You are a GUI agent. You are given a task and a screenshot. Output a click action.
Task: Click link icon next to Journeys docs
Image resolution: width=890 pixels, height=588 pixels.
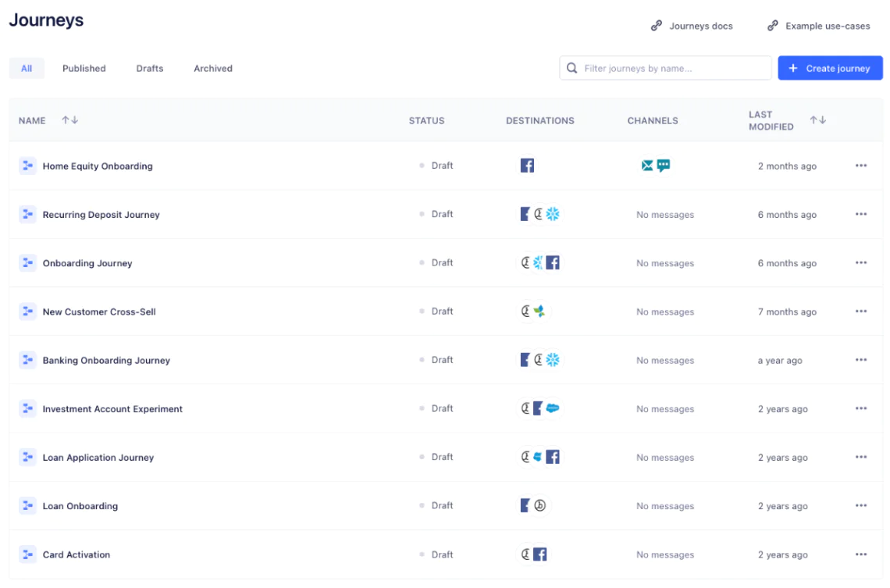point(657,26)
